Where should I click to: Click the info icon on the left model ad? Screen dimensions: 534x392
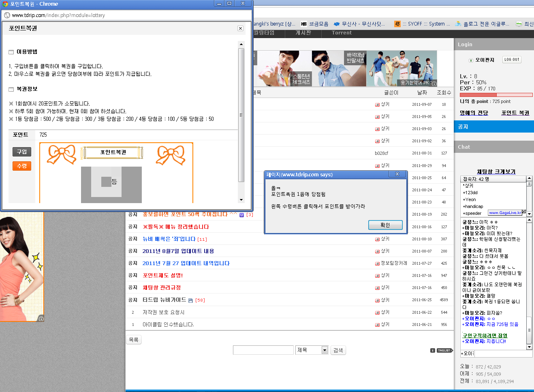(41, 319)
